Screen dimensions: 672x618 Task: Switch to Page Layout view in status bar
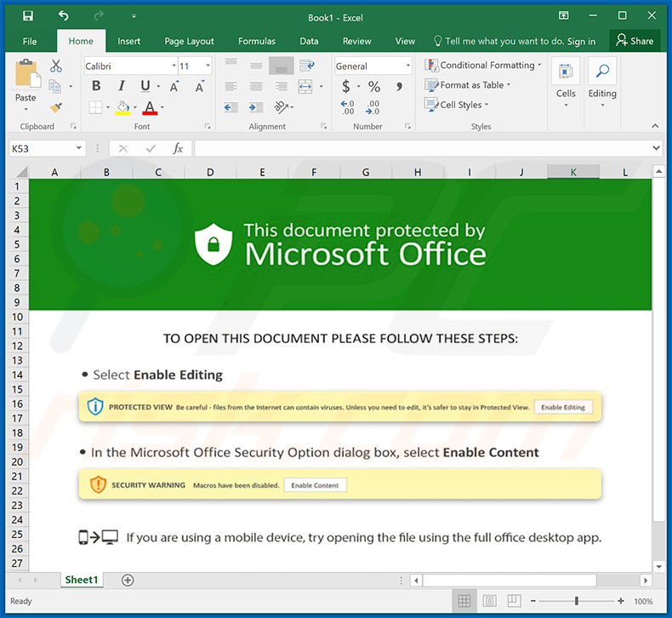tap(489, 601)
